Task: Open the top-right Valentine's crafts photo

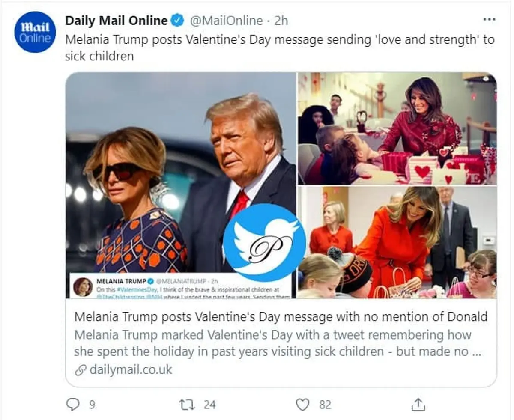Action: click(397, 128)
